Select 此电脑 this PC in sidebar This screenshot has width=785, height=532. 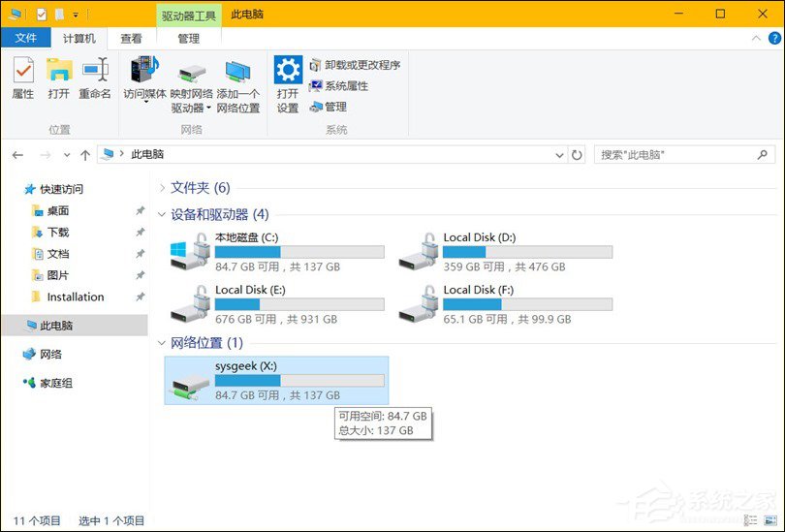[75, 326]
